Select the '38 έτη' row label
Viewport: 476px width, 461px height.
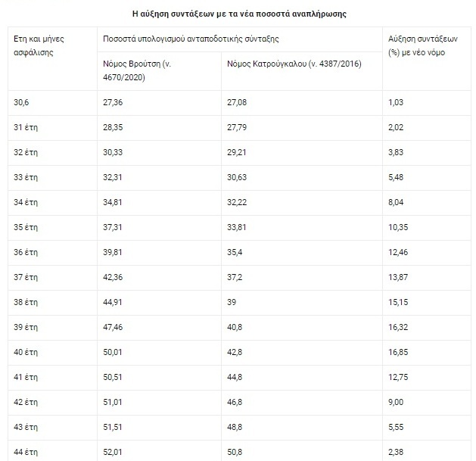click(x=26, y=302)
